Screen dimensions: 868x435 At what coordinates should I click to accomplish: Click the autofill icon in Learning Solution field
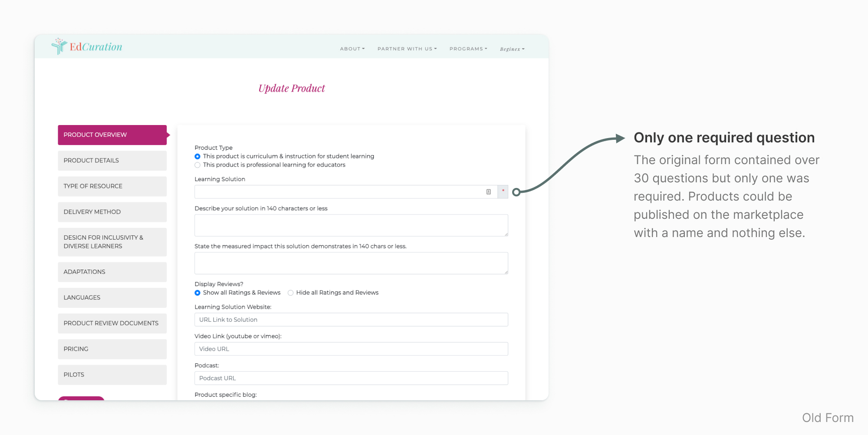point(488,192)
